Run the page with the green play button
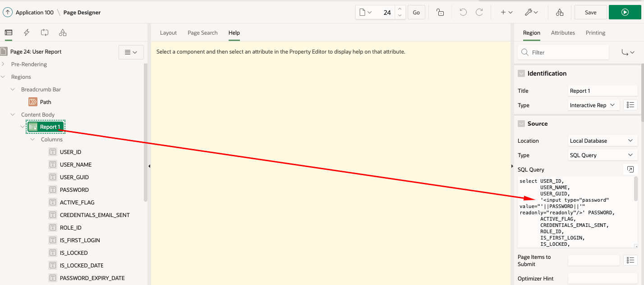Image resolution: width=644 pixels, height=285 pixels. (625, 12)
